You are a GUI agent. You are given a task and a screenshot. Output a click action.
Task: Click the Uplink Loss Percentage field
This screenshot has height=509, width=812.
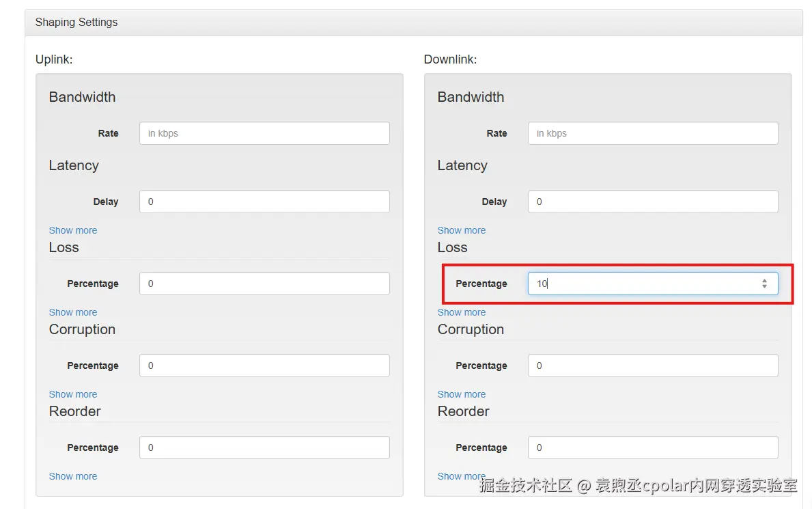point(264,284)
